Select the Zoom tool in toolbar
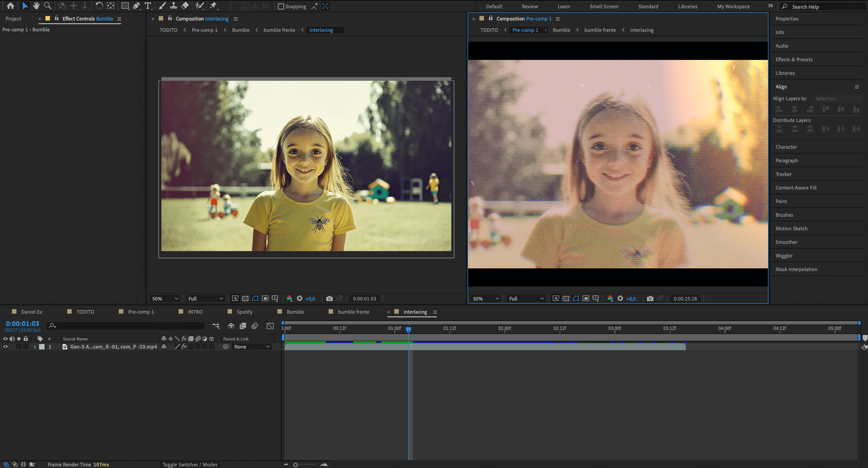 pyautogui.click(x=47, y=6)
